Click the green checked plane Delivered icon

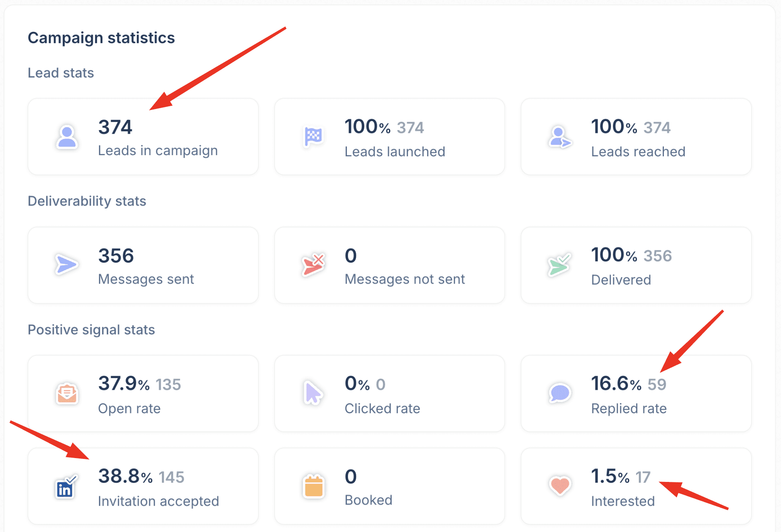[560, 265]
